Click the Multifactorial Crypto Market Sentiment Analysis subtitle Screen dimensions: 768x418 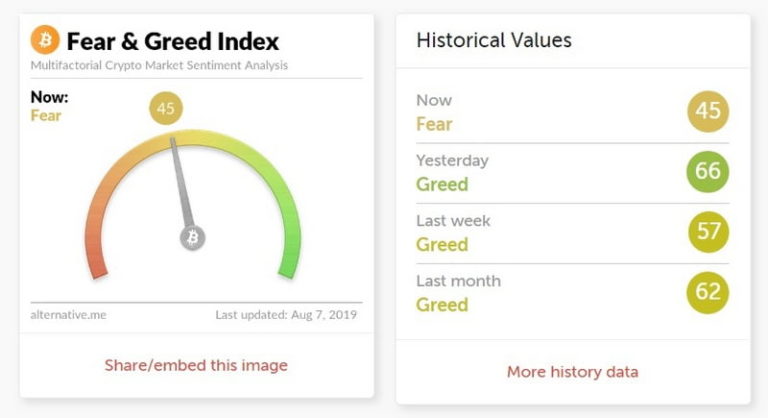tap(159, 65)
